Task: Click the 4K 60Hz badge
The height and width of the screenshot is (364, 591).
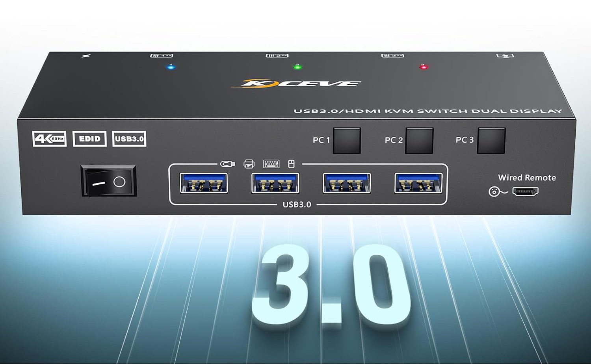Action: (50, 139)
